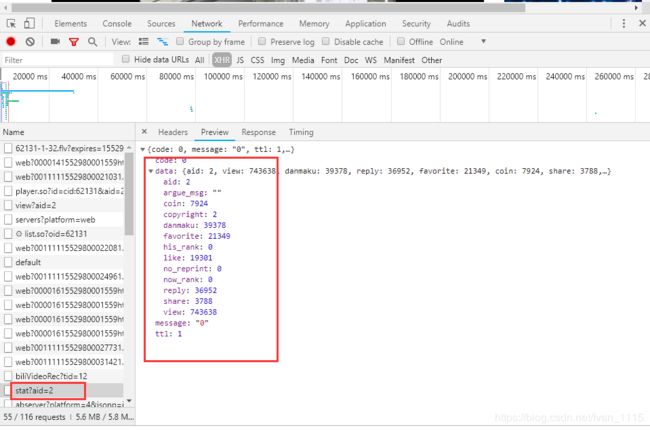Open the Audits tab
The width and height of the screenshot is (650, 430).
pyautogui.click(x=458, y=24)
